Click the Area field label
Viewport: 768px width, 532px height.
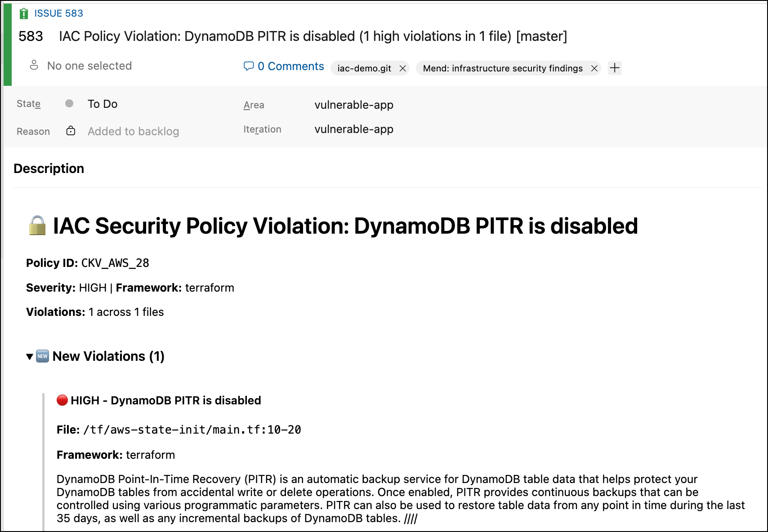pyautogui.click(x=254, y=105)
